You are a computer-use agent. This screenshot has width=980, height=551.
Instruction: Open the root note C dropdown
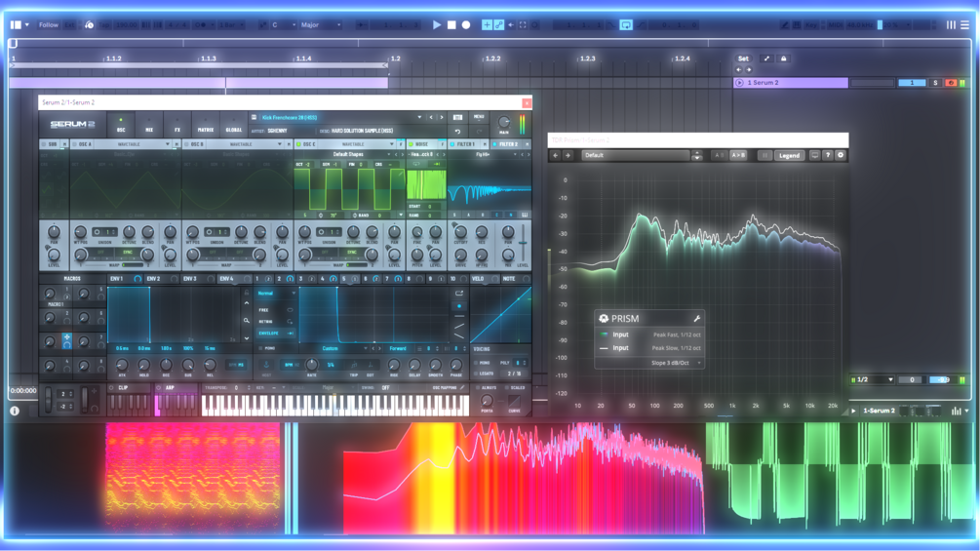pos(283,25)
